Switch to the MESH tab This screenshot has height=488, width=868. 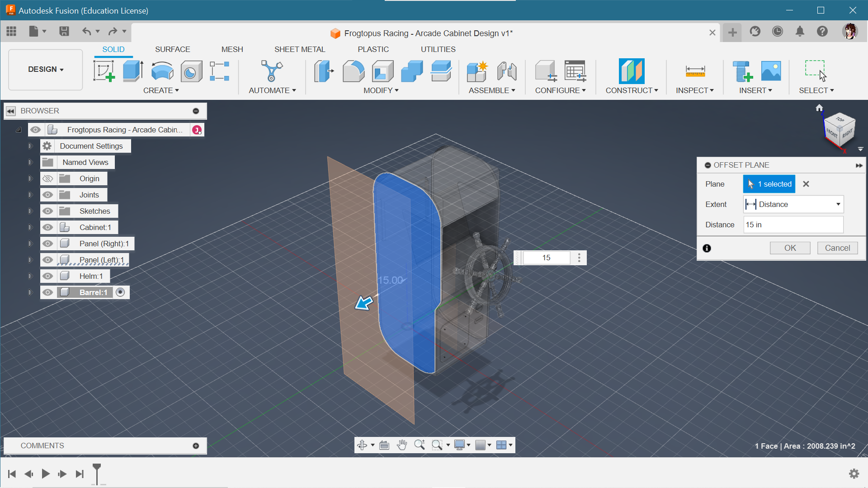point(232,49)
